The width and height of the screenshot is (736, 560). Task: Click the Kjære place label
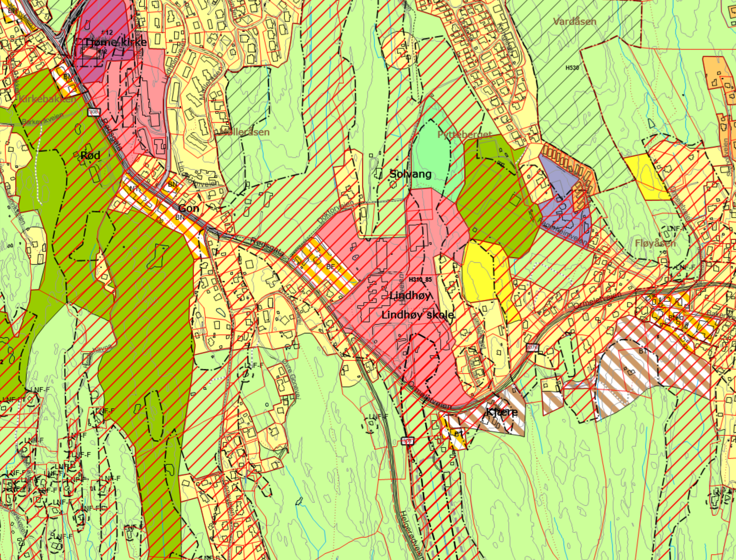[x=502, y=412]
